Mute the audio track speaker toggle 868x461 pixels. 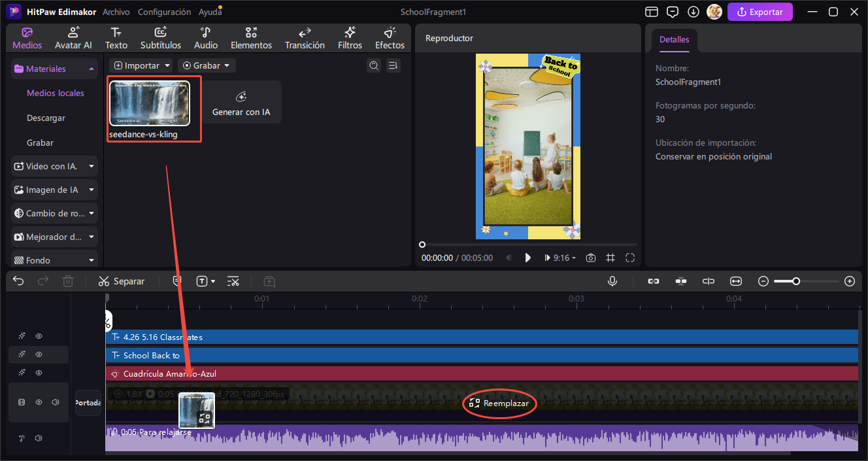point(39,438)
